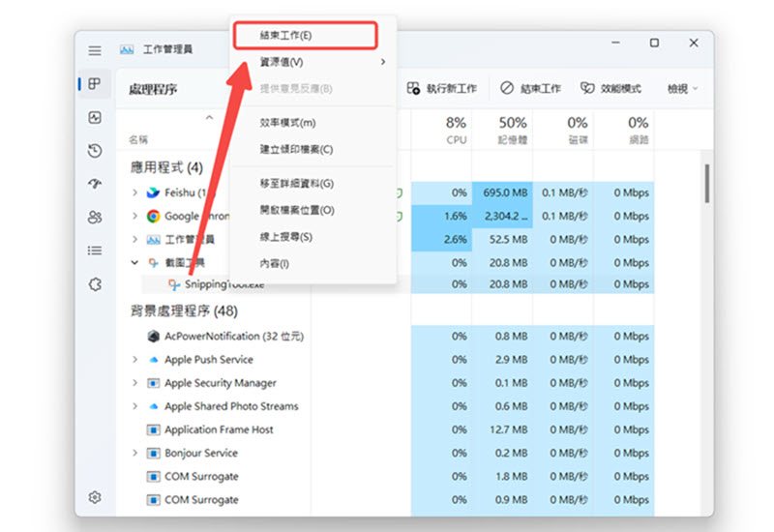
Task: Click the 執行新工作 run new task icon
Action: point(413,88)
